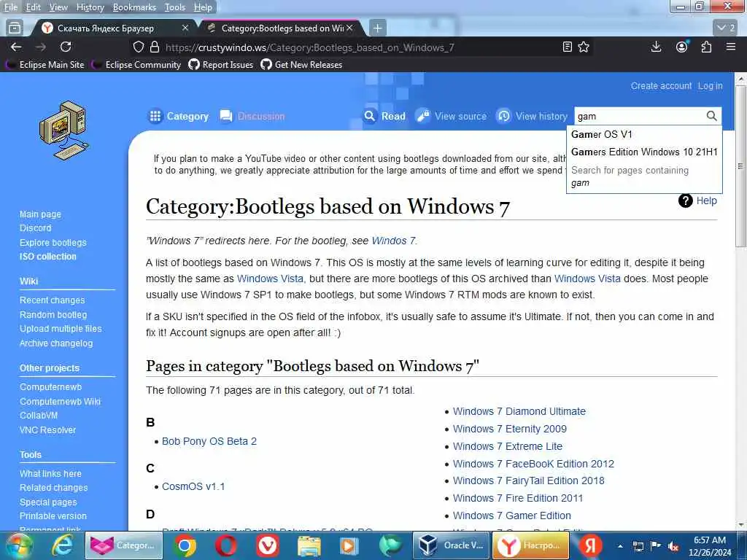Image resolution: width=747 pixels, height=560 pixels.
Task: Open the media player taskbar icon
Action: coord(349,545)
